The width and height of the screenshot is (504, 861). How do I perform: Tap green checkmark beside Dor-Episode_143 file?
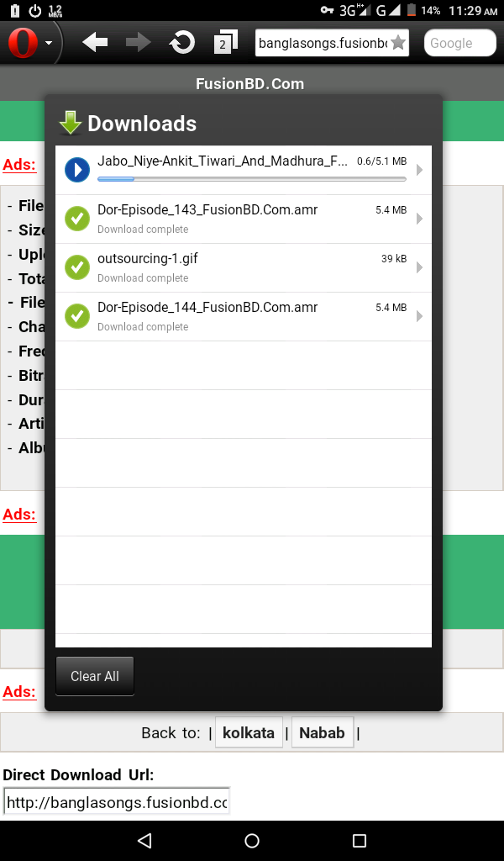coord(77,219)
